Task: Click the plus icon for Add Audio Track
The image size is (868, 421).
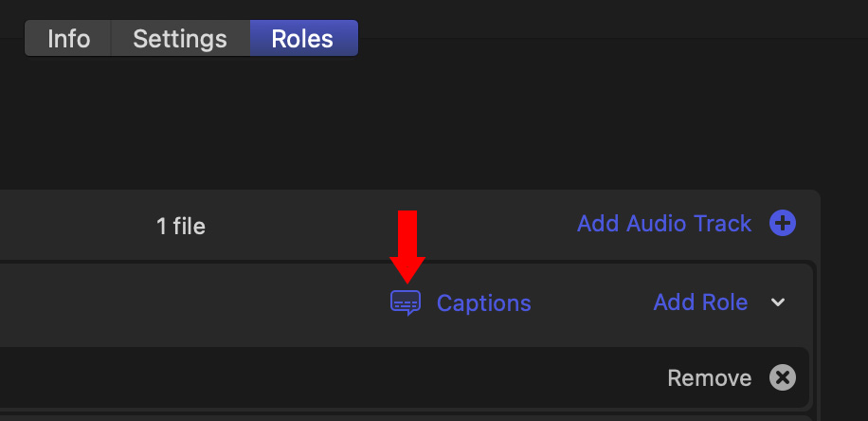Action: coord(783,224)
